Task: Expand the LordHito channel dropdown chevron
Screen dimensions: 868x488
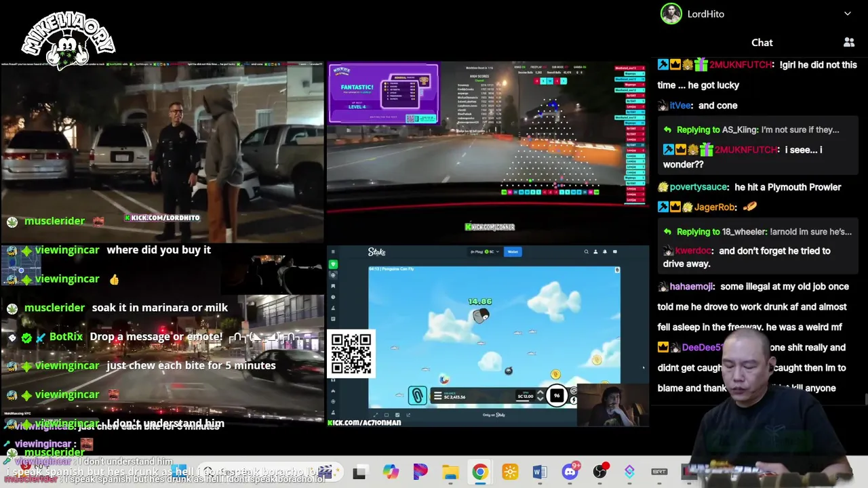Action: [848, 14]
